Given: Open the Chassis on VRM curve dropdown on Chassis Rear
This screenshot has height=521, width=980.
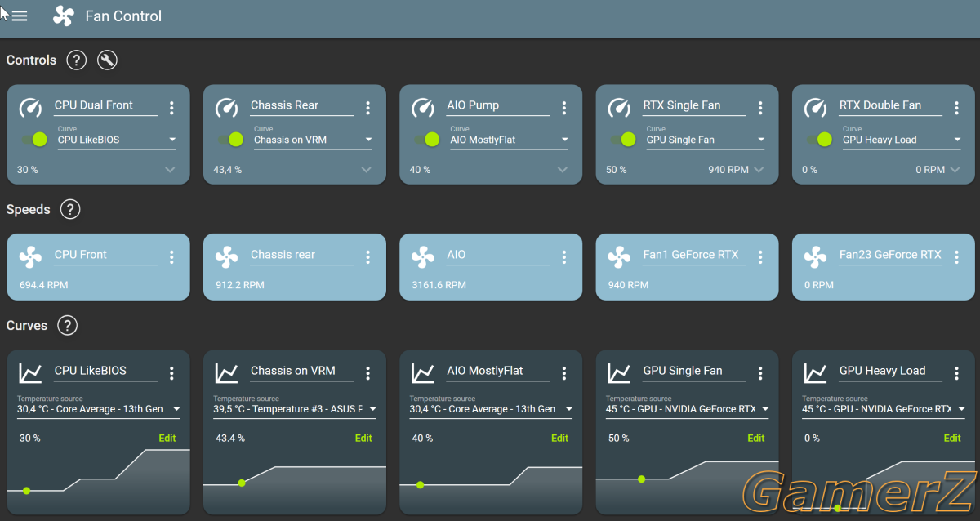Looking at the screenshot, I should tap(314, 140).
